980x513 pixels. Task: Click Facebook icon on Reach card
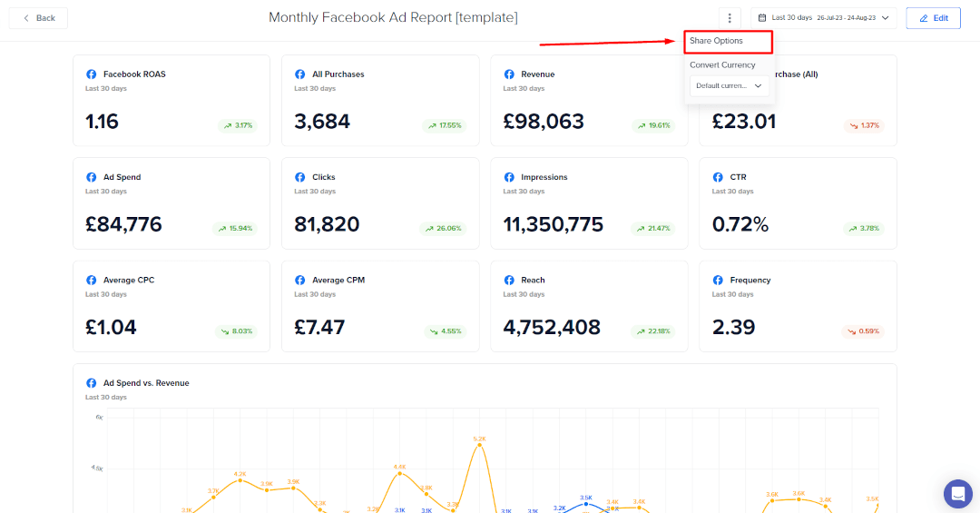(x=509, y=281)
